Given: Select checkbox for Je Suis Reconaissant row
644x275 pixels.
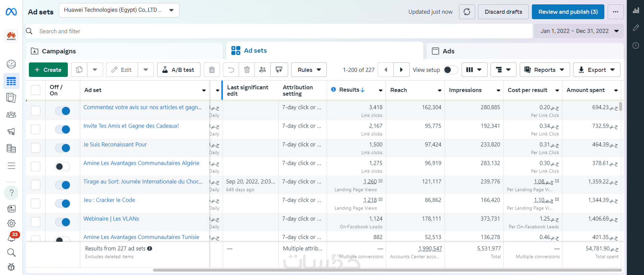Looking at the screenshot, I should point(36,148).
